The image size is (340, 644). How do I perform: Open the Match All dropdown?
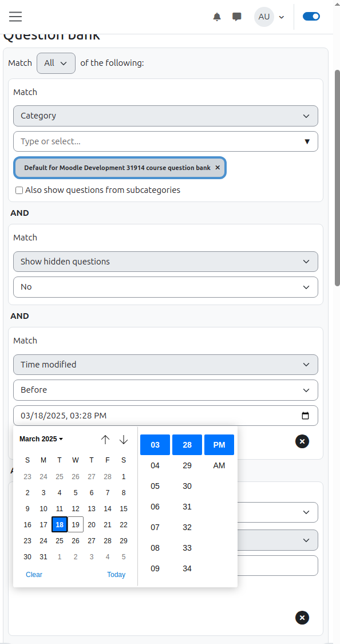click(56, 63)
